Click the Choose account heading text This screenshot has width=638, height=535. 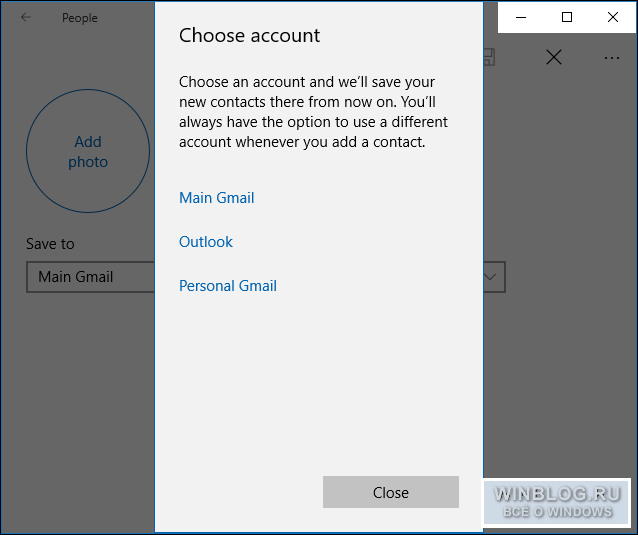click(x=249, y=35)
